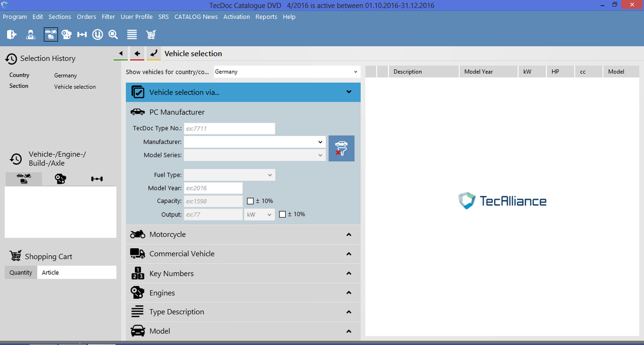Viewport: 644px width, 345px height.
Task: Click the yellow-underlined return arrow button
Action: pyautogui.click(x=153, y=53)
